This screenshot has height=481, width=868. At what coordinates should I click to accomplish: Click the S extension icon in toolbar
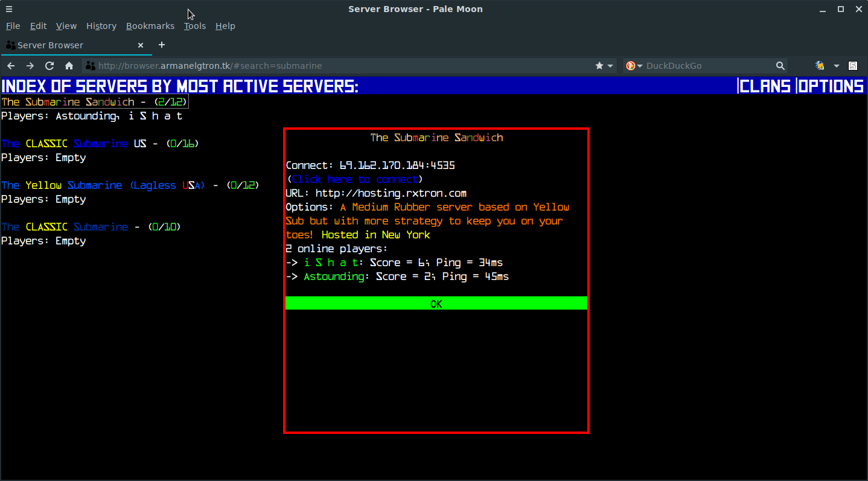click(x=853, y=66)
